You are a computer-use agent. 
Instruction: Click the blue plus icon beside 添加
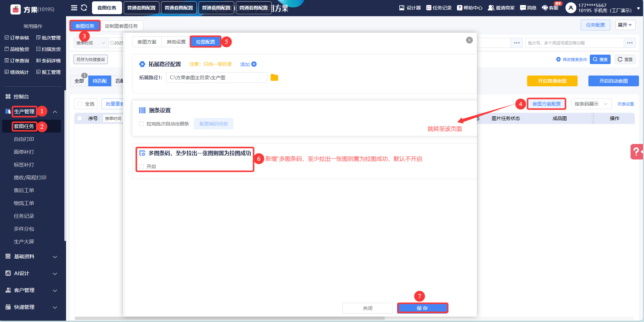point(254,64)
